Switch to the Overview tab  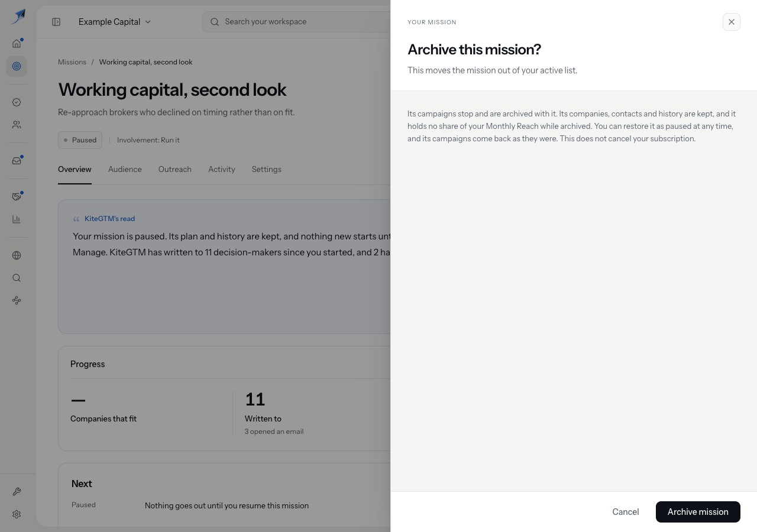point(75,170)
